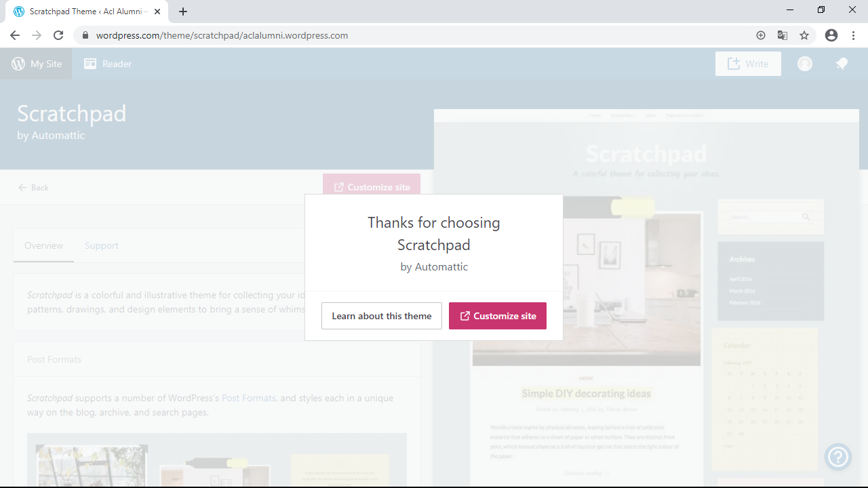Select the Overview tab

pos(43,245)
